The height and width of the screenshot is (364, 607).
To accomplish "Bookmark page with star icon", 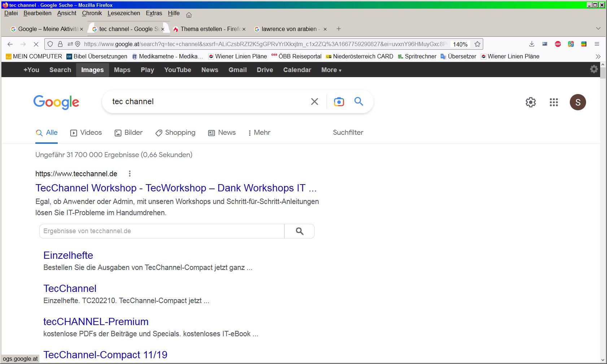I will click(477, 44).
